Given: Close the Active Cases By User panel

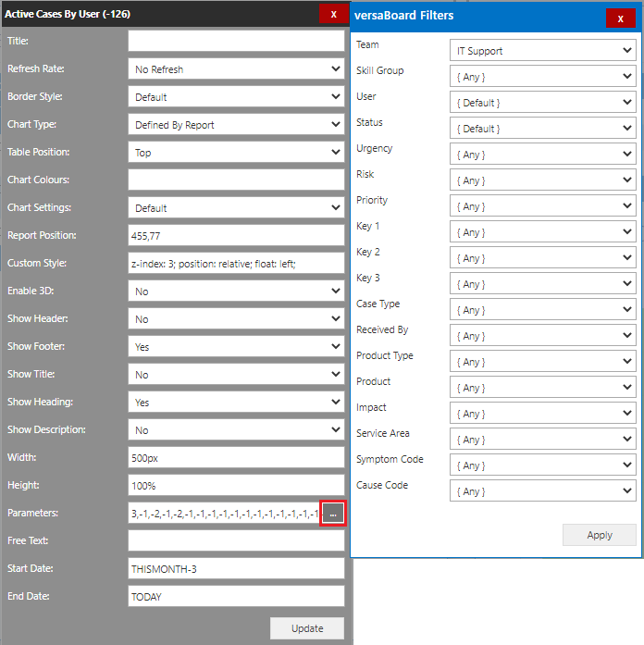Looking at the screenshot, I should pyautogui.click(x=333, y=14).
